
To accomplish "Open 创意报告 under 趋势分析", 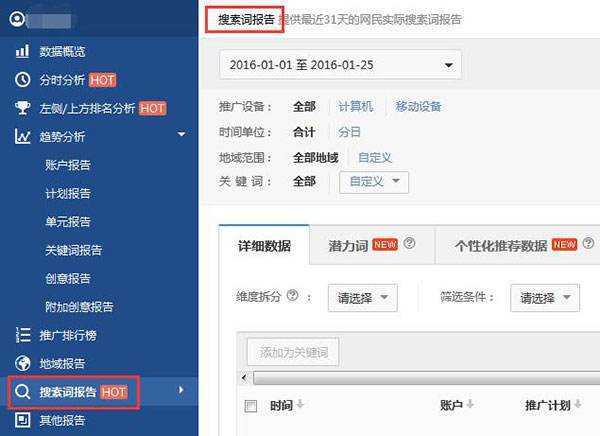I will coord(68,278).
